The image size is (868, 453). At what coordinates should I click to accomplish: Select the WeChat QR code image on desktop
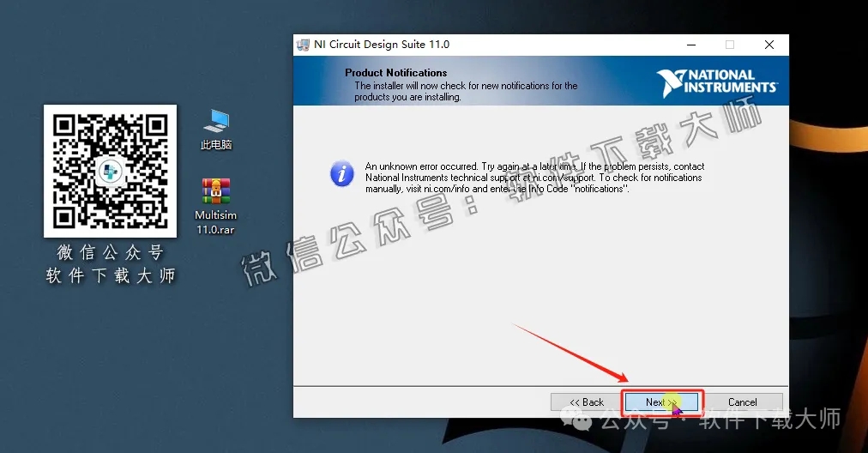(110, 171)
